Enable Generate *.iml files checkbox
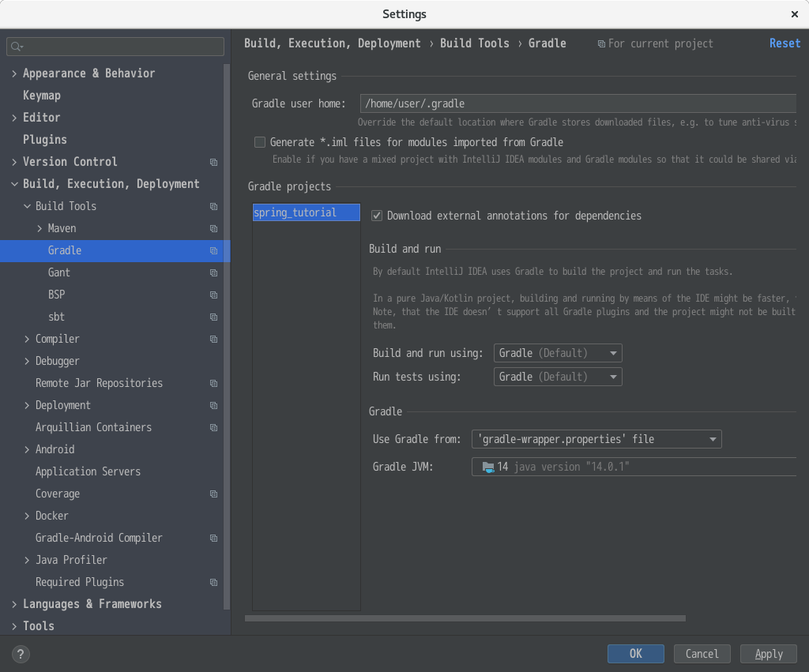The image size is (809, 672). point(260,142)
